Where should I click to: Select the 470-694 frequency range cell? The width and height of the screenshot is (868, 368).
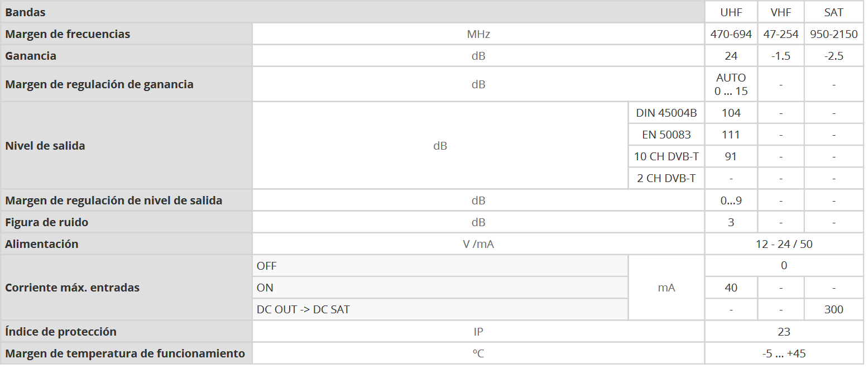[x=731, y=34]
